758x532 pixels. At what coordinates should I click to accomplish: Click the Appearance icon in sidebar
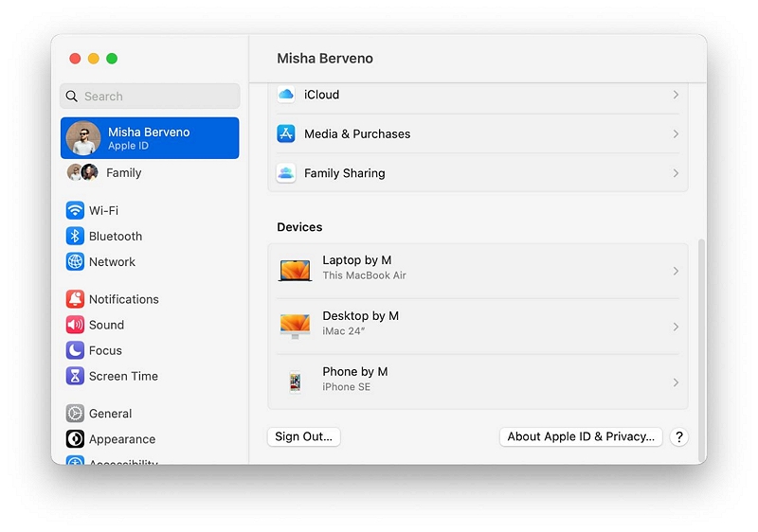(75, 439)
